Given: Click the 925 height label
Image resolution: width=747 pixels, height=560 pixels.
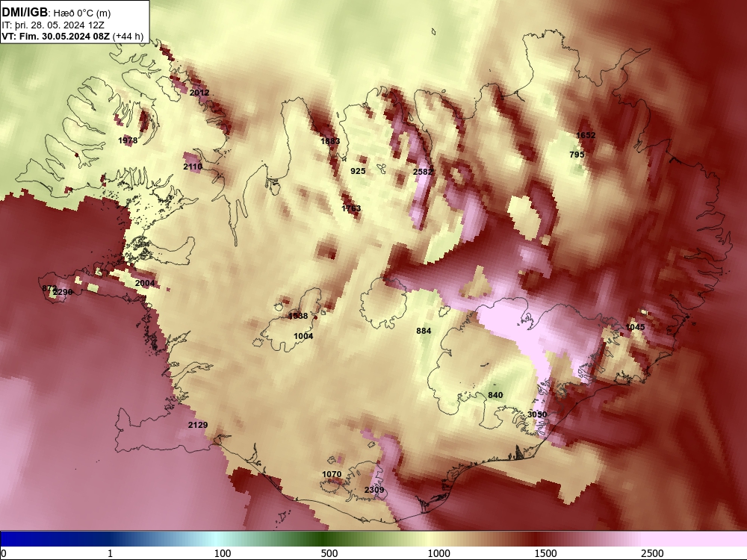Looking at the screenshot, I should (x=358, y=171).
